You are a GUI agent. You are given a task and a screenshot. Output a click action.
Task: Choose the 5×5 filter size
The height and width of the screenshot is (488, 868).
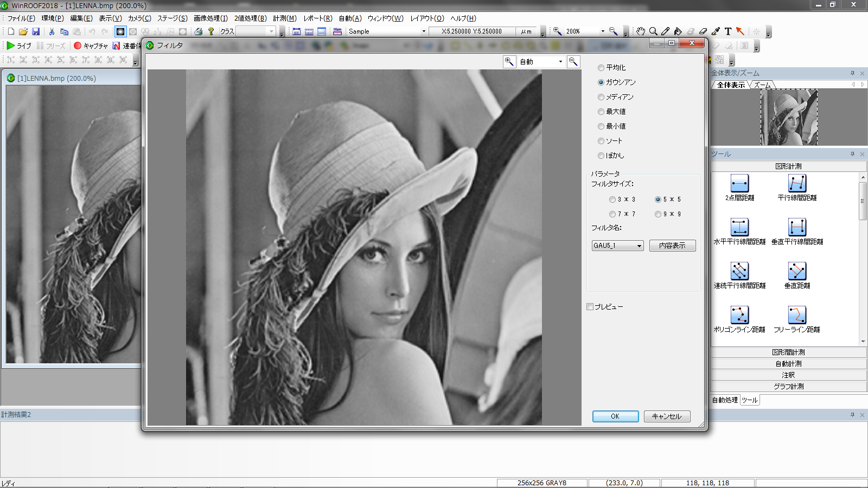pyautogui.click(x=658, y=200)
